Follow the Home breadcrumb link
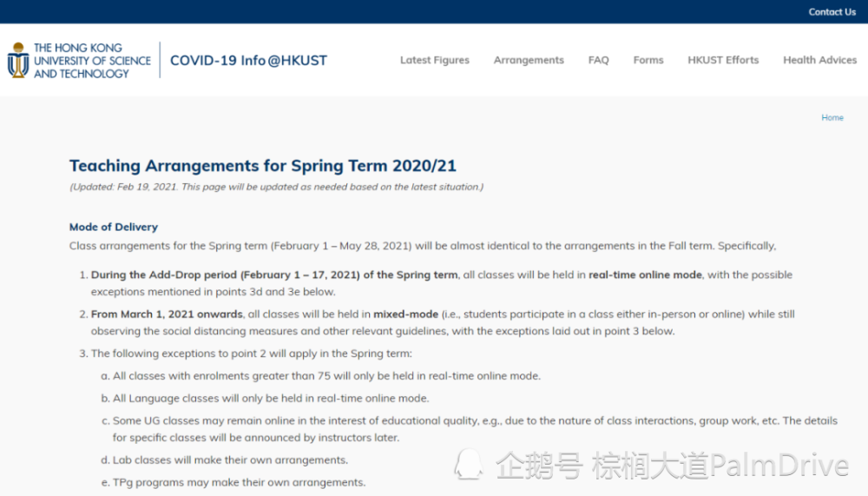The image size is (868, 496). [x=832, y=117]
